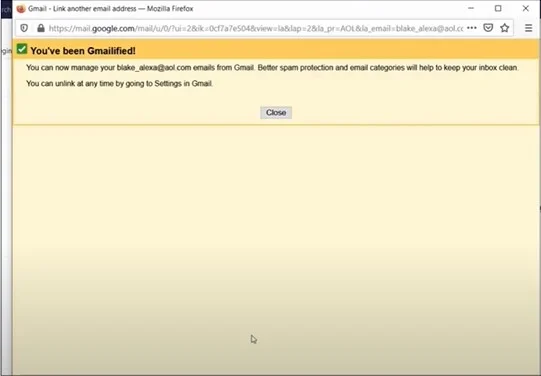Open the Firefox hamburger menu
The height and width of the screenshot is (376, 541).
pyautogui.click(x=528, y=28)
